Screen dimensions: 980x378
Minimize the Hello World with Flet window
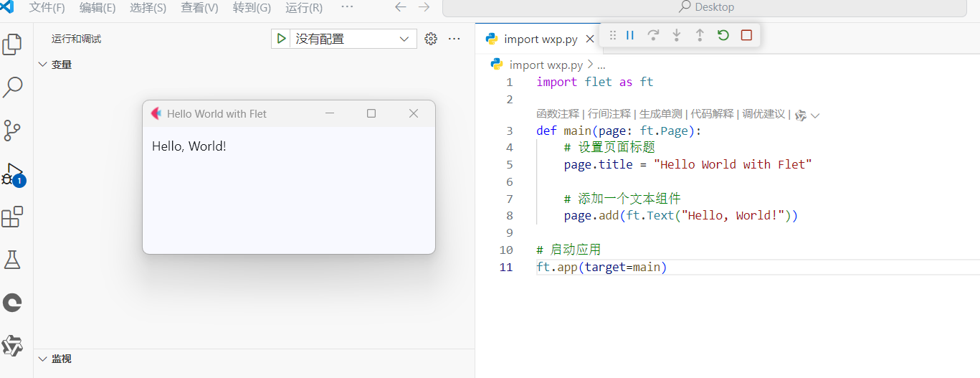click(330, 113)
